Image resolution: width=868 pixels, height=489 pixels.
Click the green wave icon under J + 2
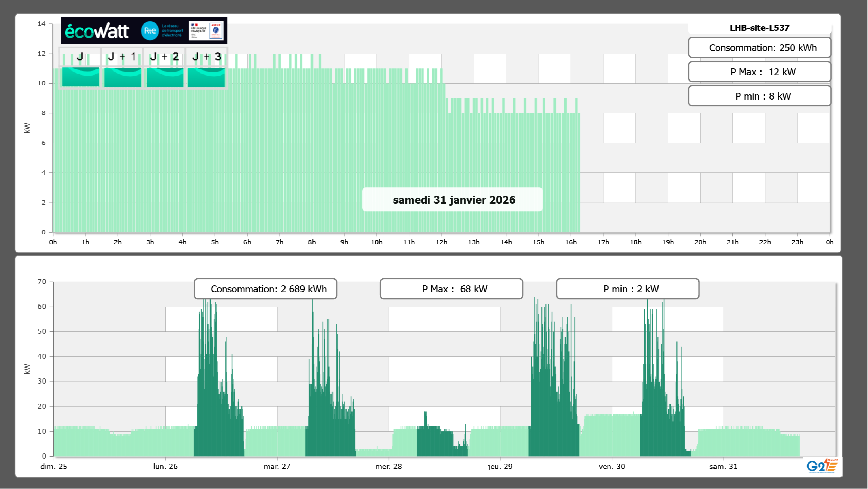coord(165,77)
